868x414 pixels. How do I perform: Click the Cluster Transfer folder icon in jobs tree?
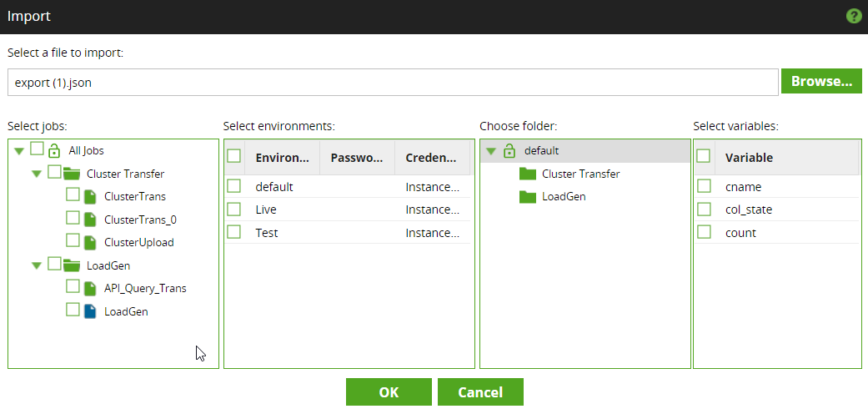click(x=72, y=174)
